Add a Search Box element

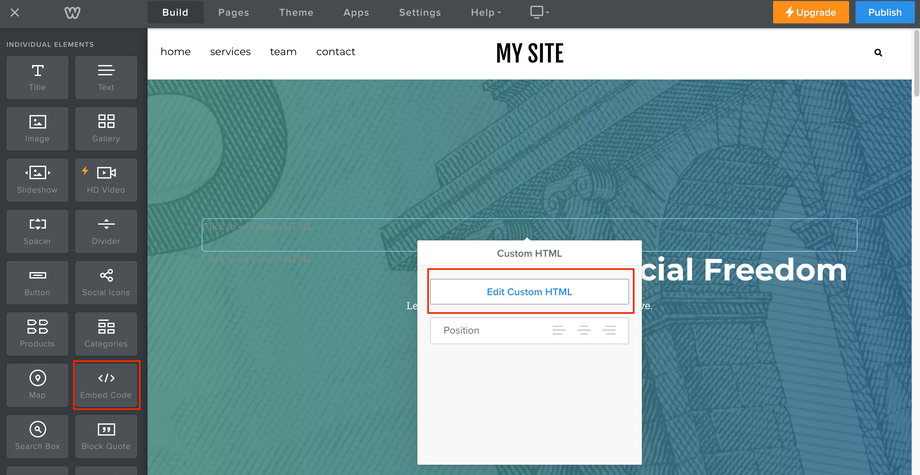tap(38, 436)
